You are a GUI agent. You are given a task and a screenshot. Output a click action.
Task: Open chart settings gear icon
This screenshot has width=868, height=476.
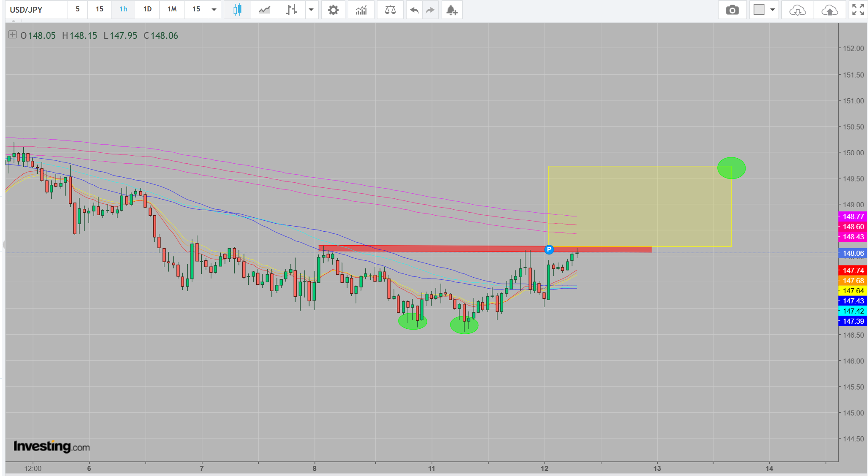(333, 10)
